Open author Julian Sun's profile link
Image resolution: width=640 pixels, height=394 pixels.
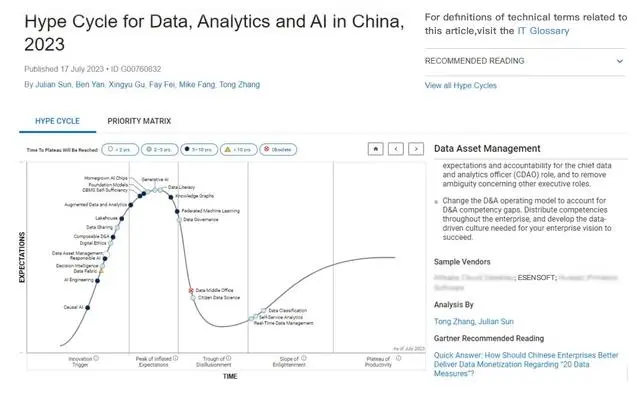(x=53, y=85)
